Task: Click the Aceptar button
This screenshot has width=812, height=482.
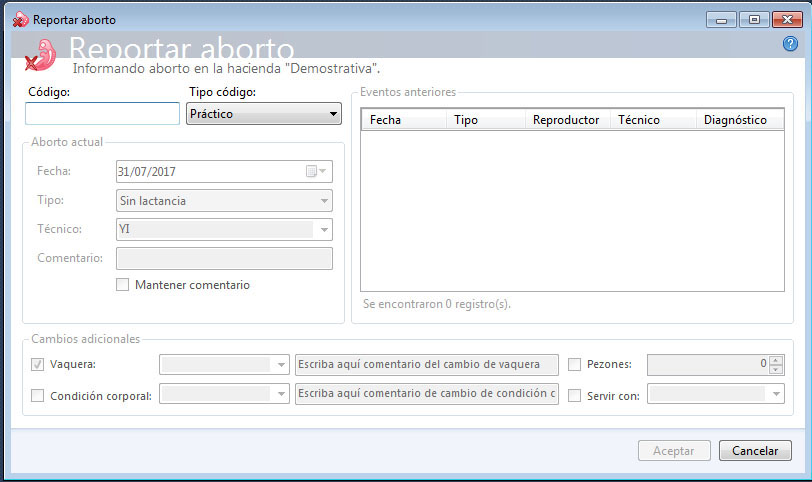Action: click(674, 451)
